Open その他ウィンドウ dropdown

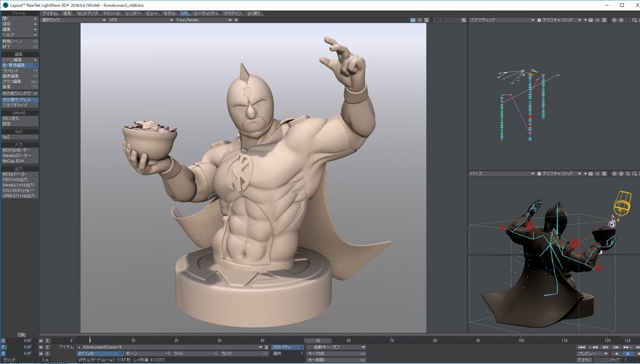[x=19, y=93]
